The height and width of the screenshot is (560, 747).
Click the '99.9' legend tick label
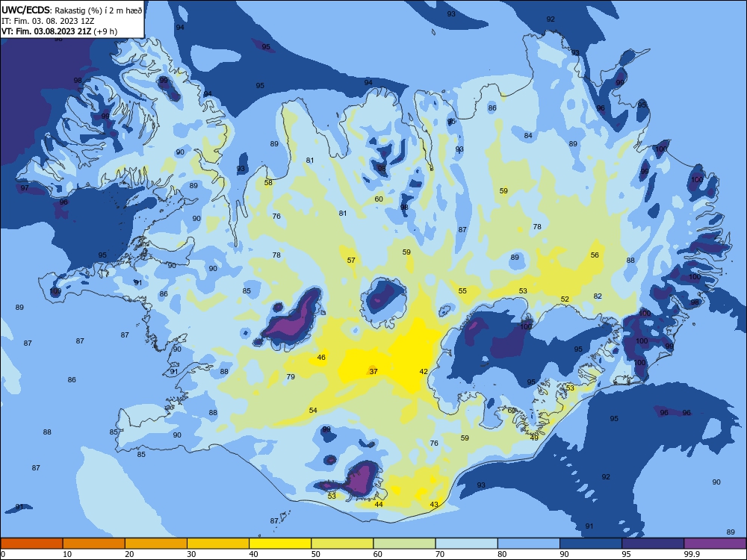click(691, 554)
